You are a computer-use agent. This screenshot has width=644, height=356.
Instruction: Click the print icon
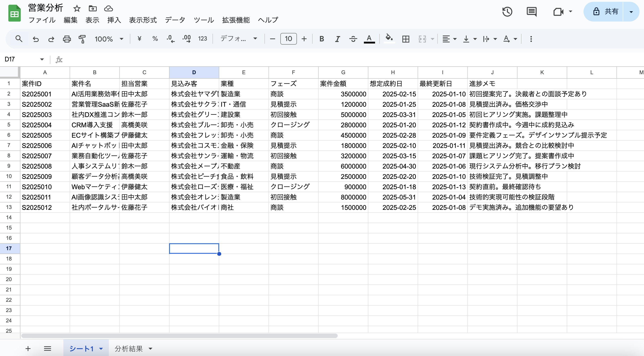(x=67, y=39)
